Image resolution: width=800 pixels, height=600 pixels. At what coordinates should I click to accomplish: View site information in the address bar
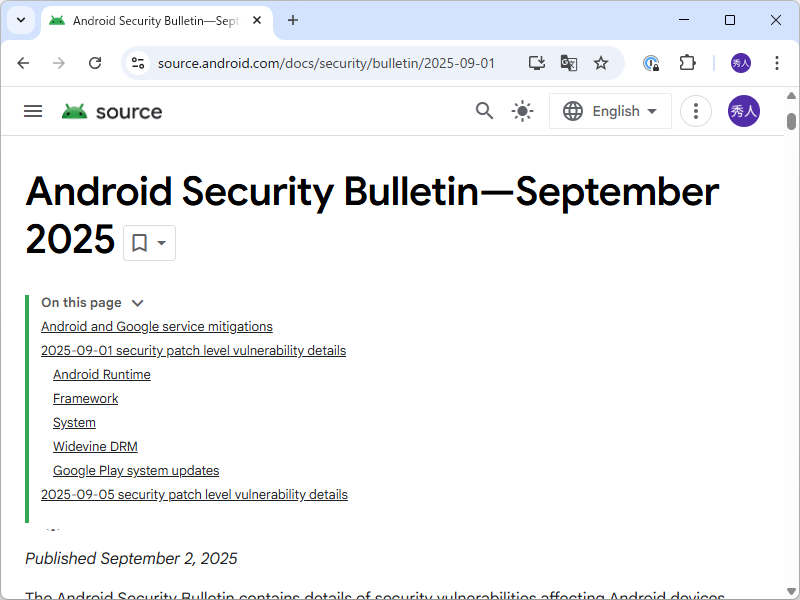[x=135, y=62]
